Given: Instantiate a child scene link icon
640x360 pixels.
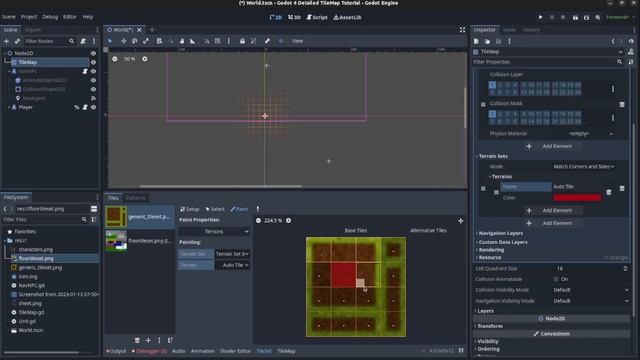Looking at the screenshot, I should tap(17, 41).
